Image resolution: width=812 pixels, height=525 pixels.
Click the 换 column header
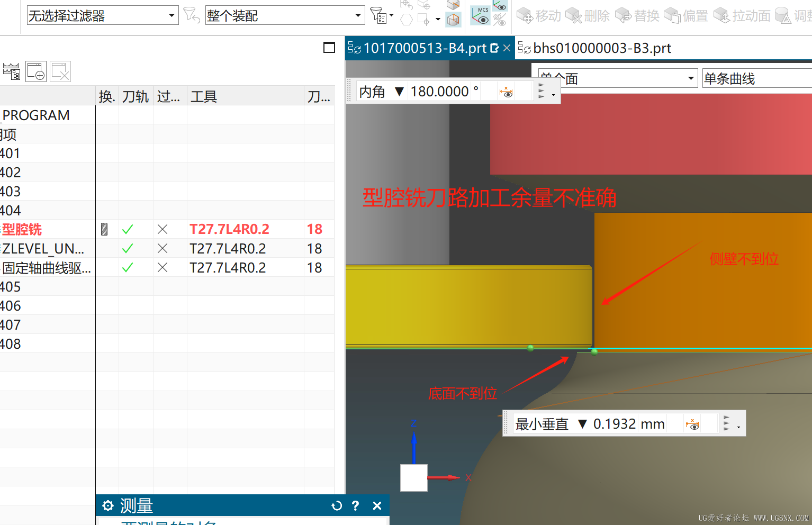pyautogui.click(x=107, y=96)
